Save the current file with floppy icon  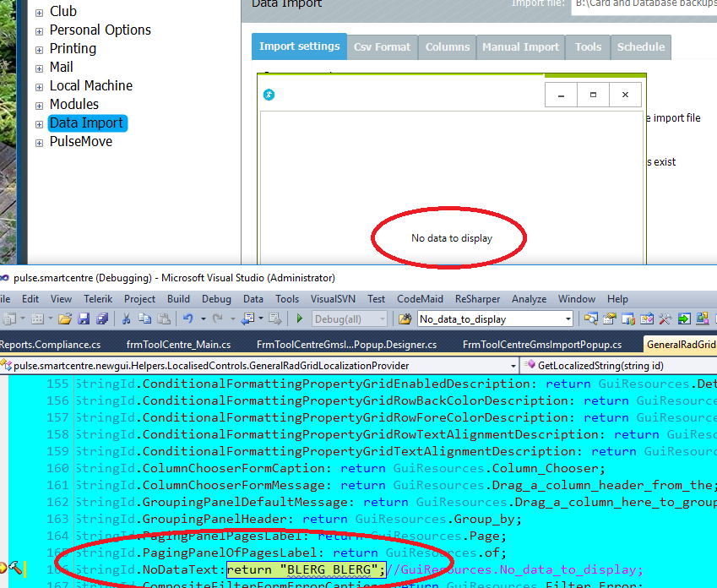(84, 319)
